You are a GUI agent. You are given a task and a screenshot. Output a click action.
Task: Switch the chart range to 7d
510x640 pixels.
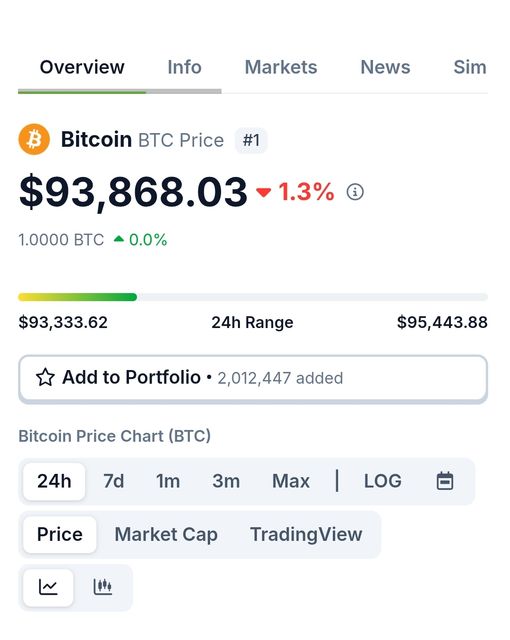tap(113, 481)
